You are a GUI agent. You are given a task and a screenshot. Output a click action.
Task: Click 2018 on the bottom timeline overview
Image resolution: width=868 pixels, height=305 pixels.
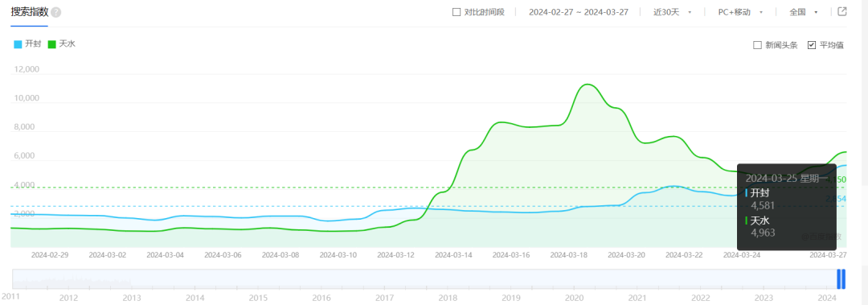(x=448, y=297)
